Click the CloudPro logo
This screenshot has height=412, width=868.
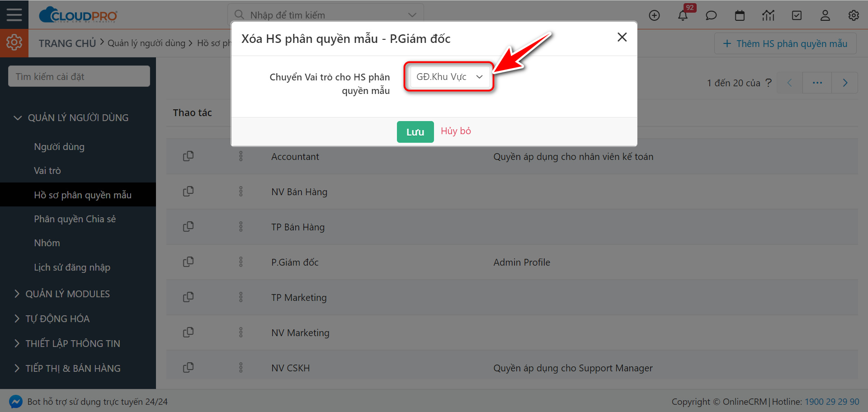(x=78, y=15)
